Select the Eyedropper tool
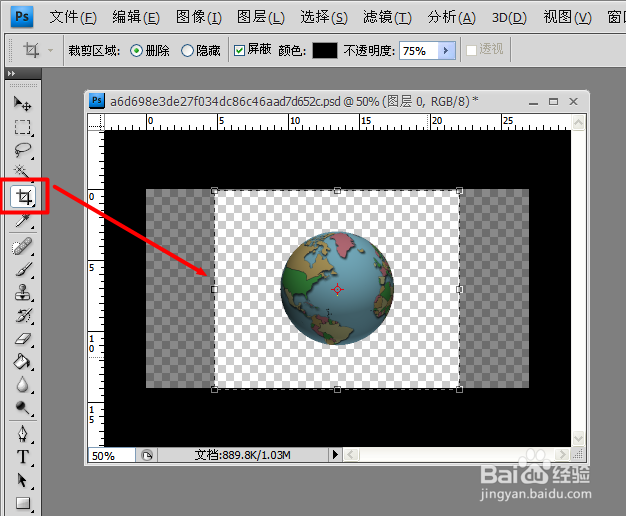The width and height of the screenshot is (626, 516). point(22,220)
